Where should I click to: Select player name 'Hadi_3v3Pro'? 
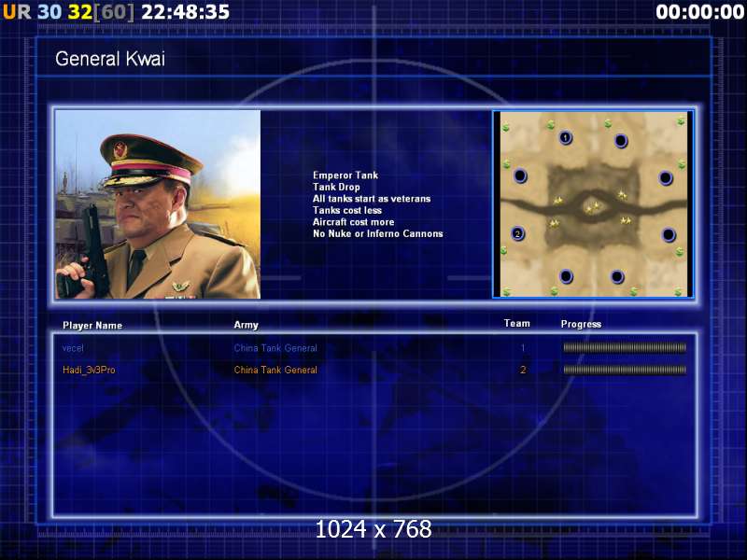pos(89,370)
